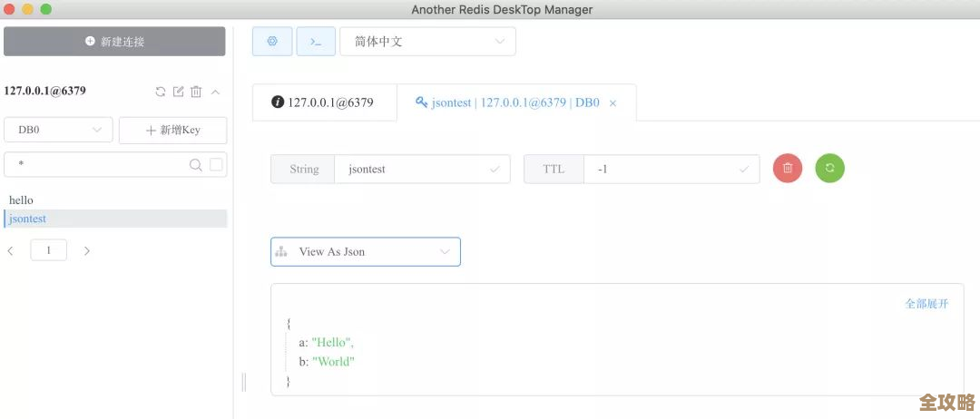This screenshot has width=980, height=419.
Task: Toggle the exact-match search checkbox
Action: (216, 165)
